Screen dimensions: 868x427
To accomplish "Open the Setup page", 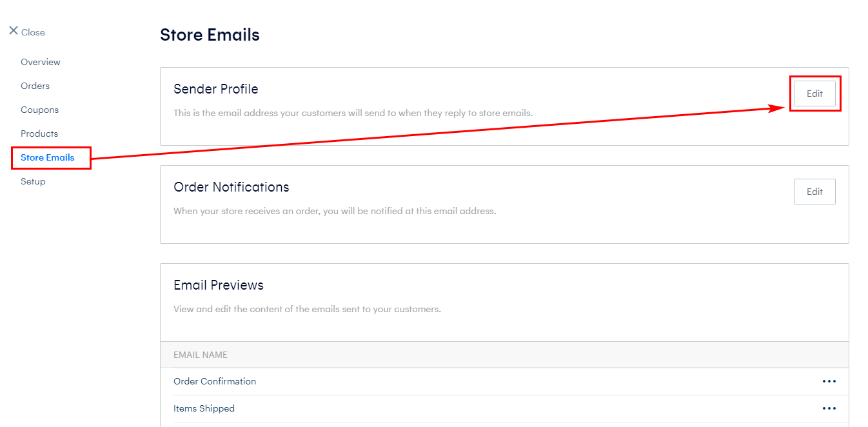I will (33, 181).
